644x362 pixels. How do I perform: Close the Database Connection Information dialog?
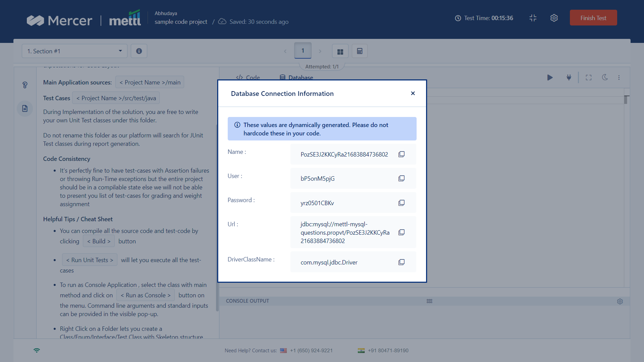pyautogui.click(x=413, y=93)
